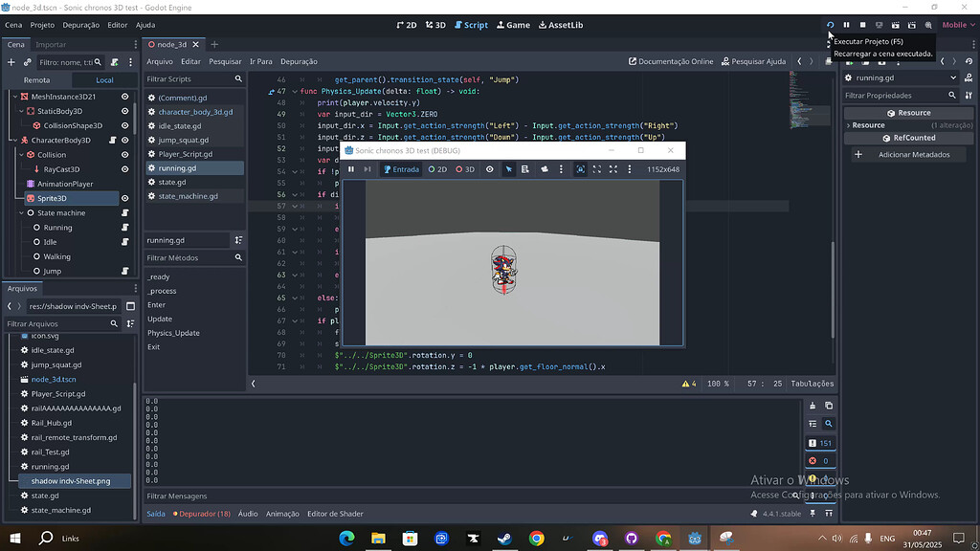Open the Projeto menu
The width and height of the screenshot is (980, 551).
pos(42,25)
